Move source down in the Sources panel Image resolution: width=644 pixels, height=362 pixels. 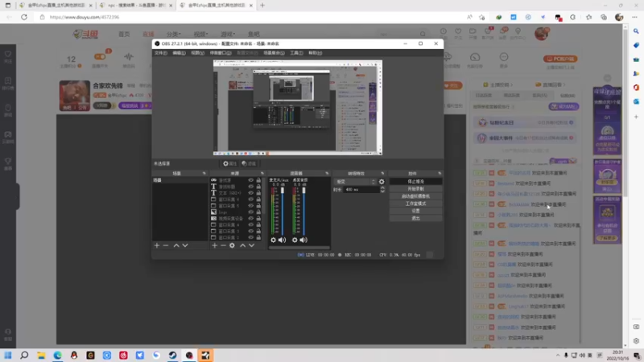(x=251, y=245)
